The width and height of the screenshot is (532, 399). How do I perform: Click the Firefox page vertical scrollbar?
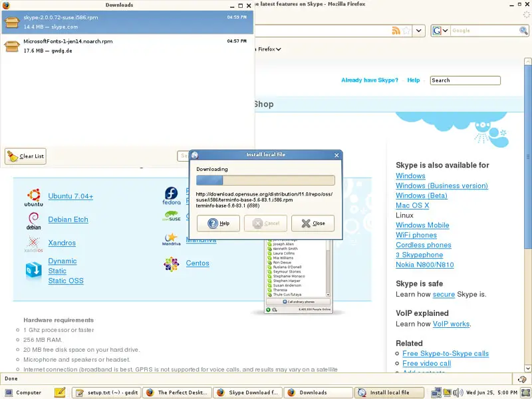pos(527,157)
